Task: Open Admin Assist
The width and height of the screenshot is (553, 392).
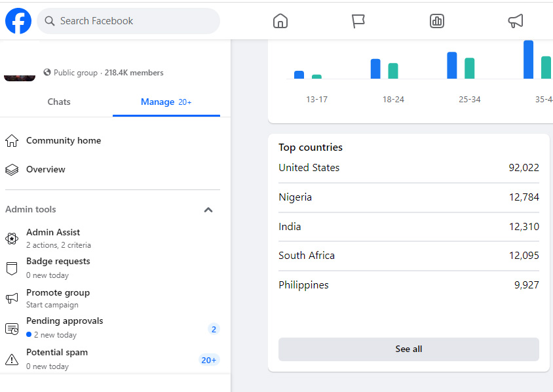Action: tap(113, 238)
